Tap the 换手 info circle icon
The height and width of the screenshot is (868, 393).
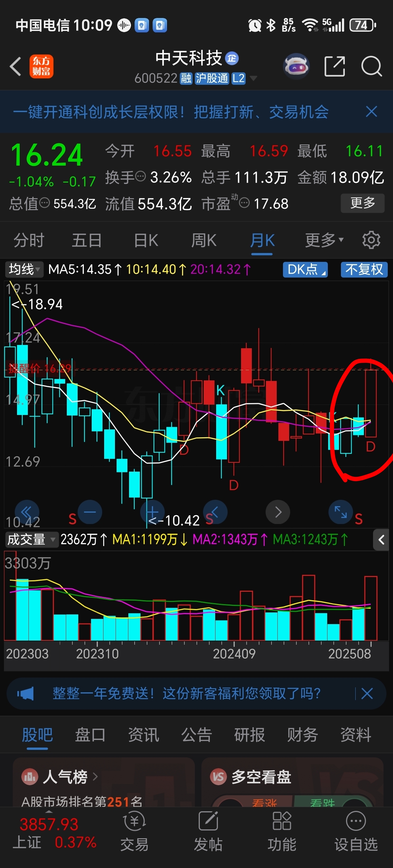tap(140, 176)
